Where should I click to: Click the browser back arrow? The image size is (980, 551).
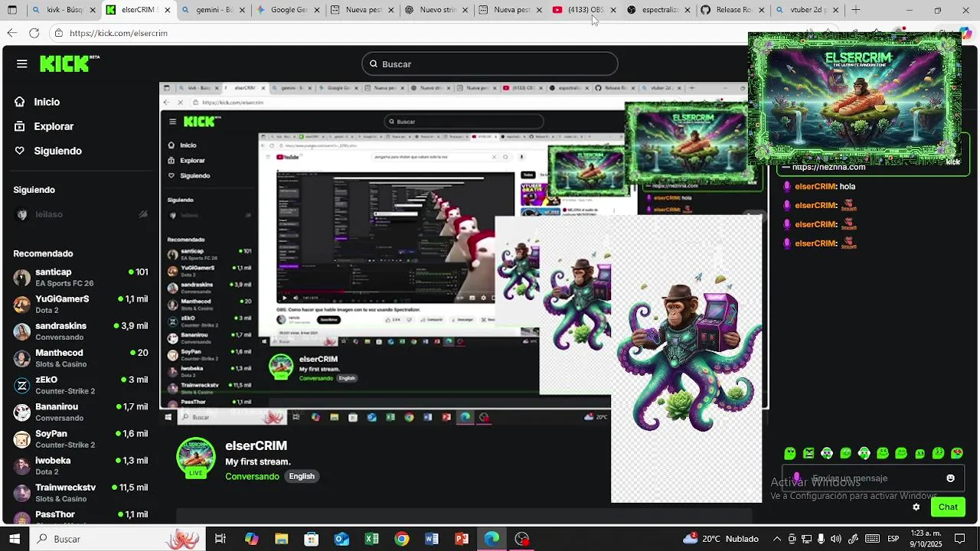pyautogui.click(x=11, y=33)
